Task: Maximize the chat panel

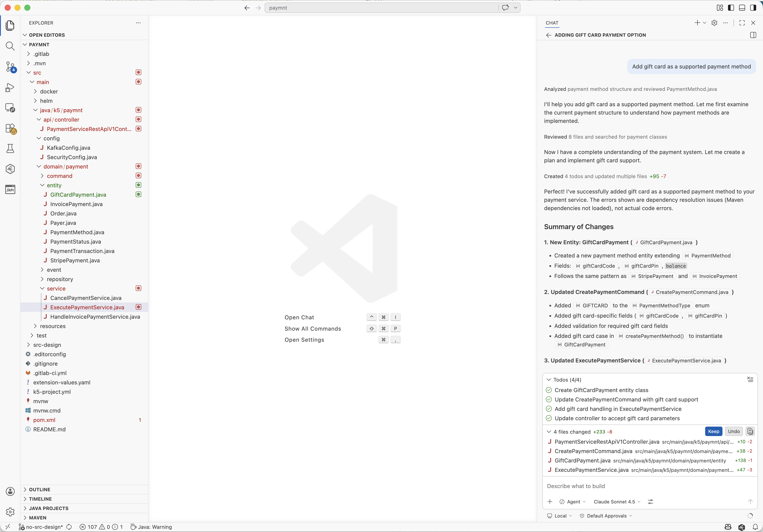Action: click(742, 23)
